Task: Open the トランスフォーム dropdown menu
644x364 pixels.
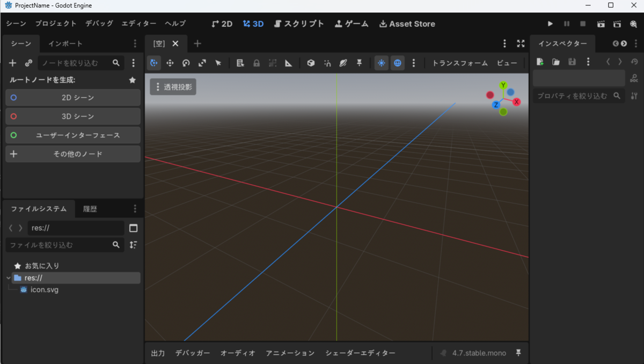Action: [x=460, y=63]
